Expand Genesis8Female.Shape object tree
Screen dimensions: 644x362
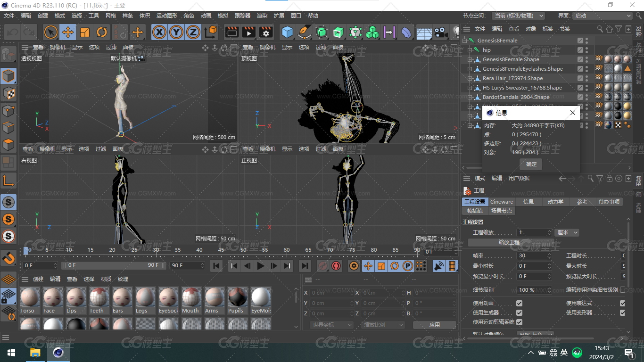[470, 59]
